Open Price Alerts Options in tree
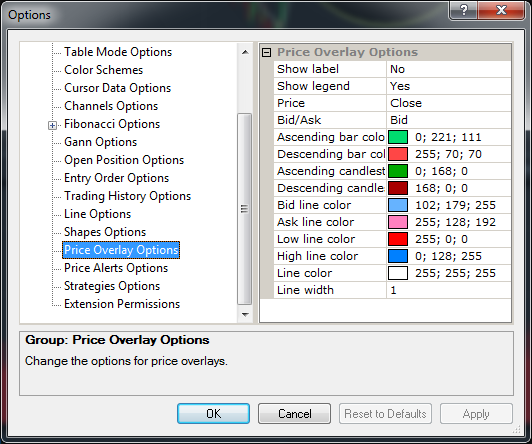 coord(116,268)
